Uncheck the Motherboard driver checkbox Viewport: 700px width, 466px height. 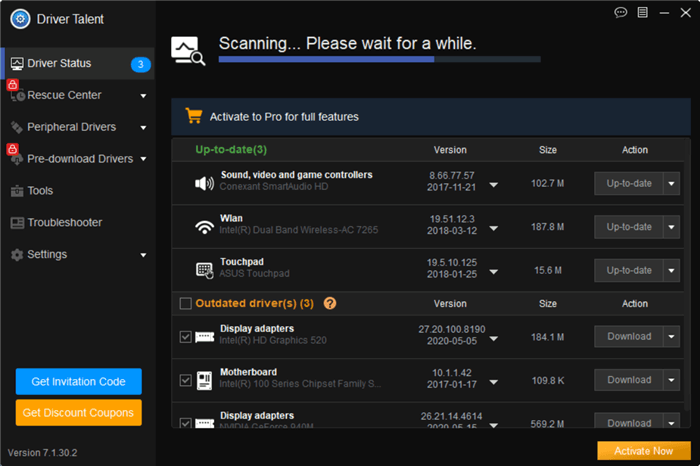tap(185, 380)
